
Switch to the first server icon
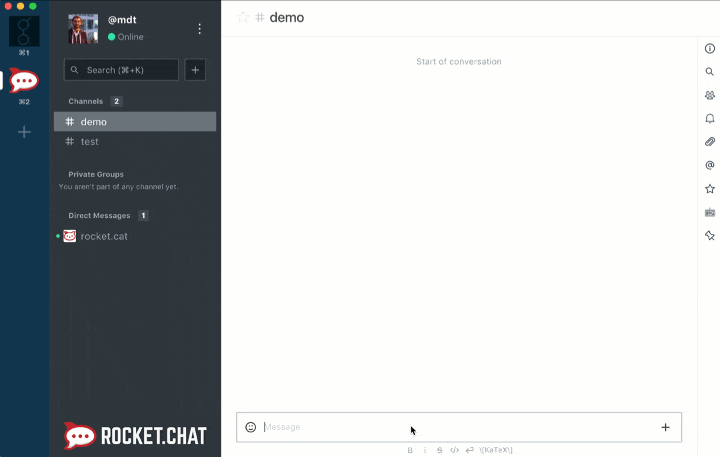(24, 31)
